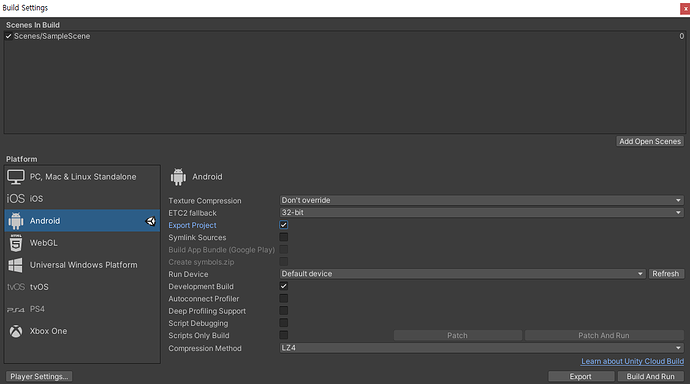Screen dimensions: 690x384
Task: Open the Run Device dropdown
Action: click(x=462, y=274)
